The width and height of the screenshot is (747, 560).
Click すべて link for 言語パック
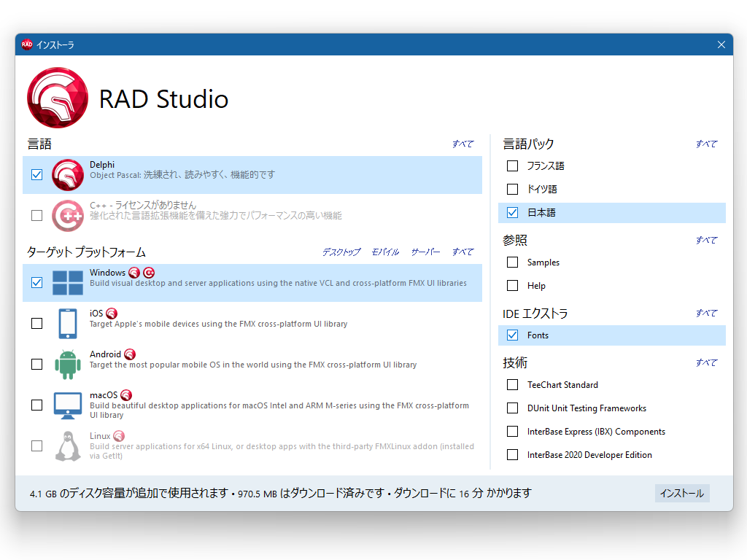coord(706,144)
